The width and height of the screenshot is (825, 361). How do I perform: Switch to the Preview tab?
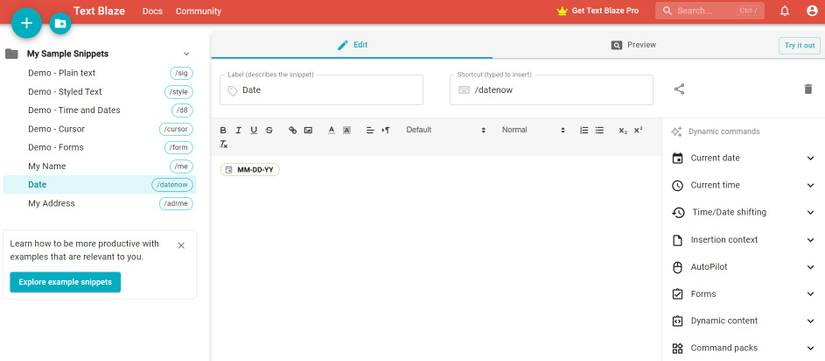tap(633, 45)
